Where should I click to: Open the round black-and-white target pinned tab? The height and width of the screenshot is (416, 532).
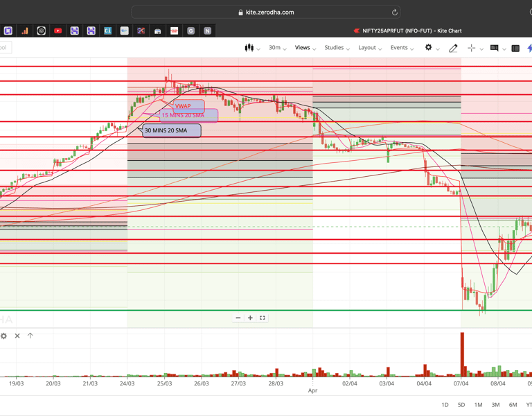pos(41,31)
